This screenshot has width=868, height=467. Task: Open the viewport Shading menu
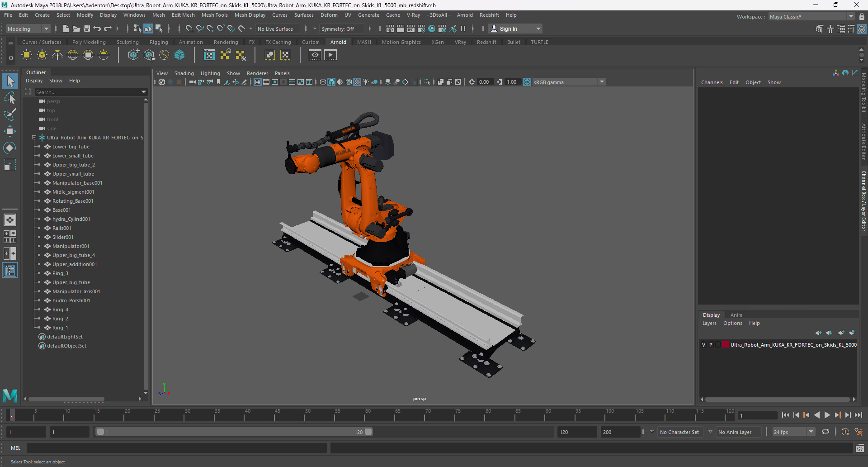click(x=184, y=73)
